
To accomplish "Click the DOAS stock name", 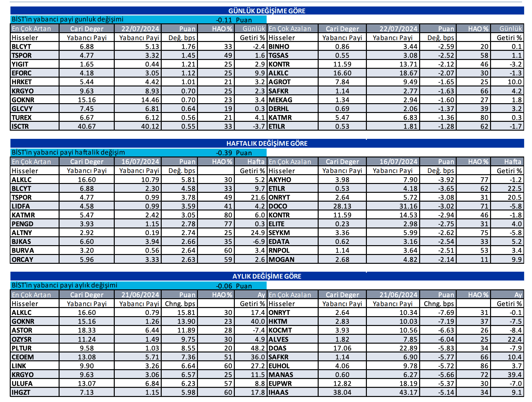I will [x=277, y=348].
